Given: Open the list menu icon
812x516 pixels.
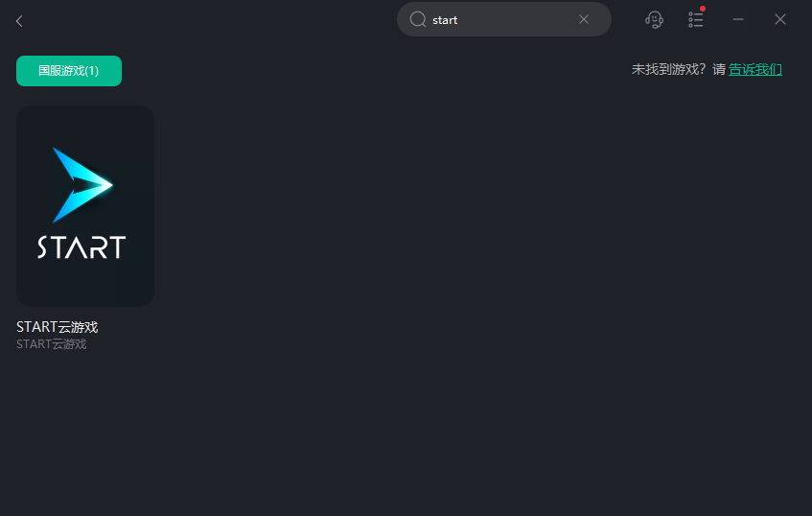Looking at the screenshot, I should (x=695, y=20).
